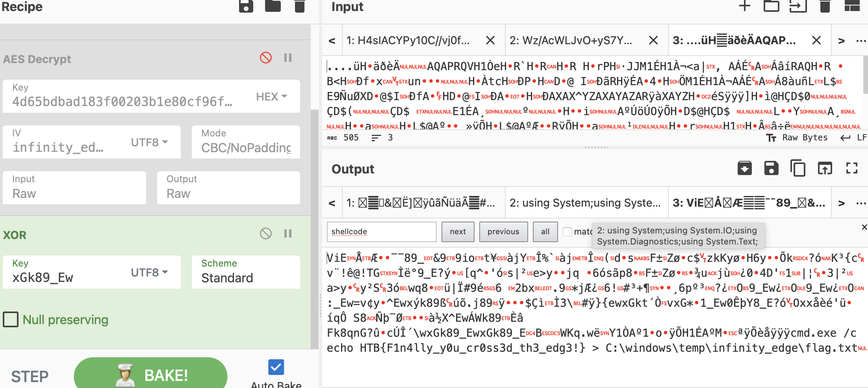
Task: Close input tab 1
Action: 490,40
